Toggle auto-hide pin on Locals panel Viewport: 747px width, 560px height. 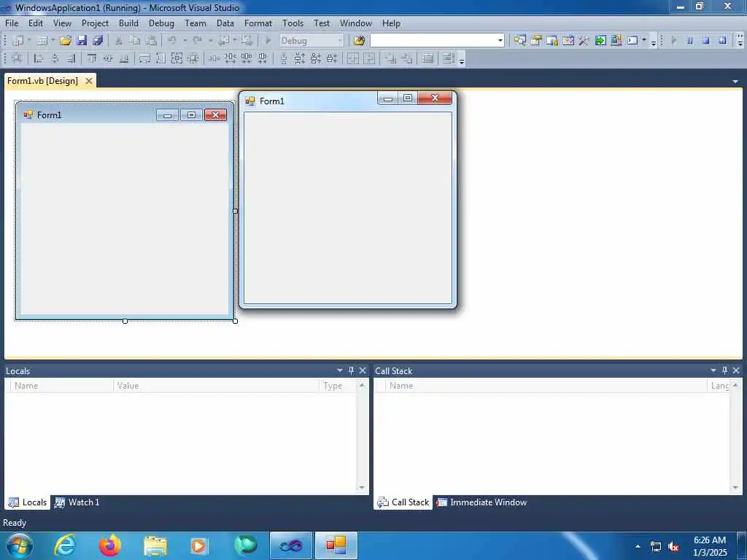pyautogui.click(x=351, y=370)
